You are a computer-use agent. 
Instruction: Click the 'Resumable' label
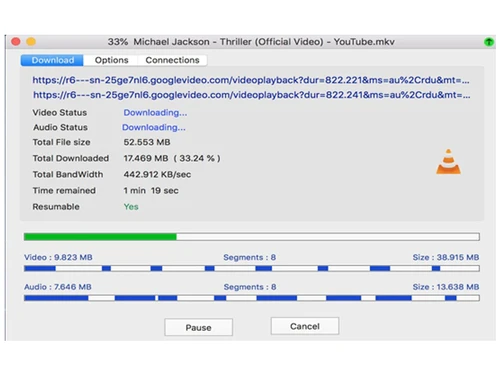[56, 207]
